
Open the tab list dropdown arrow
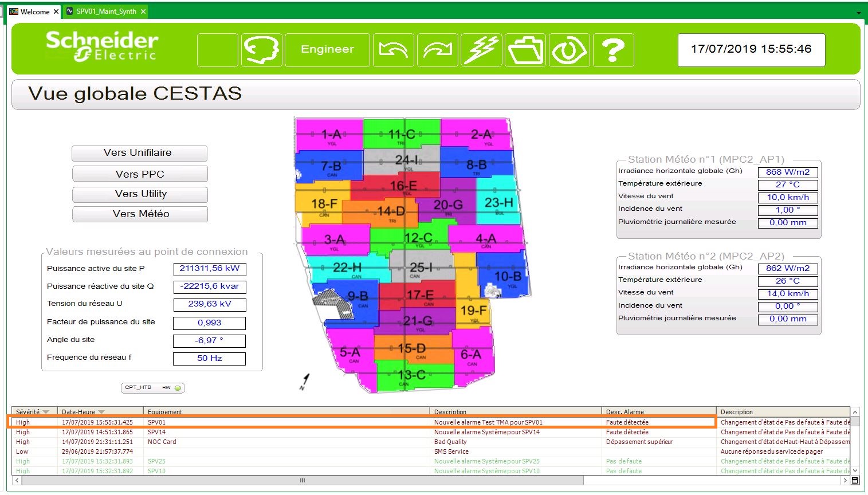[858, 13]
